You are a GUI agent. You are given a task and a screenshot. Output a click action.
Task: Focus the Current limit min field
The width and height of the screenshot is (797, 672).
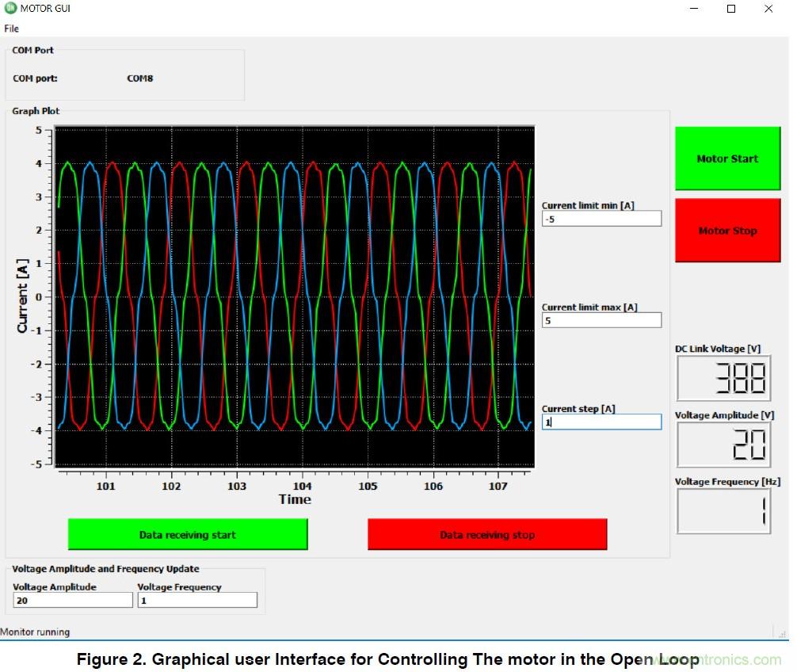pyautogui.click(x=601, y=219)
